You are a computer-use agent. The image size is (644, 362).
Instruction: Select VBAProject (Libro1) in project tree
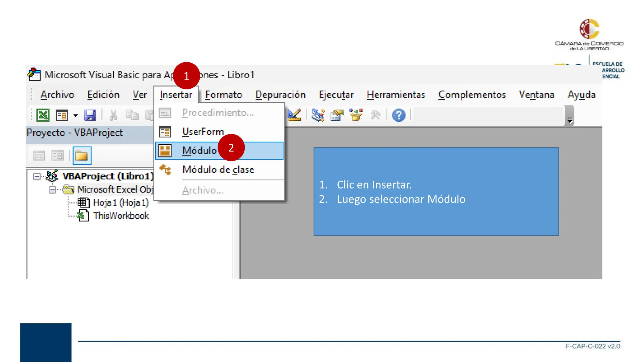[x=108, y=176]
